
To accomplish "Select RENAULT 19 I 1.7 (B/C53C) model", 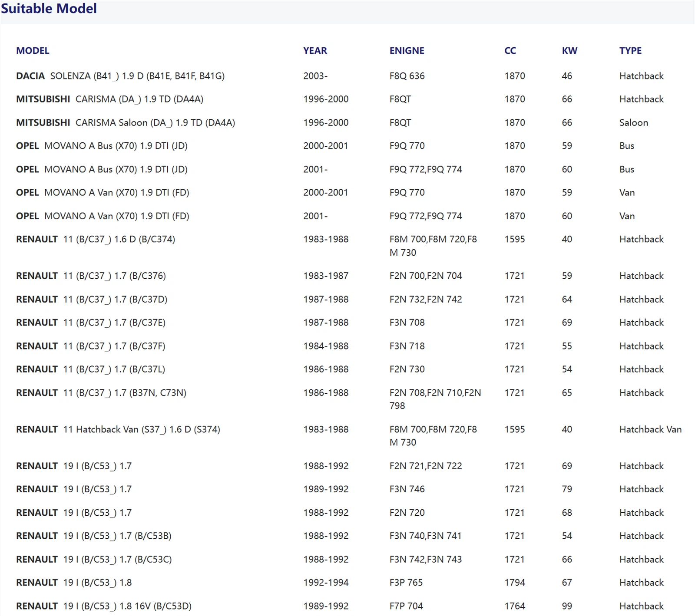I will click(x=94, y=559).
